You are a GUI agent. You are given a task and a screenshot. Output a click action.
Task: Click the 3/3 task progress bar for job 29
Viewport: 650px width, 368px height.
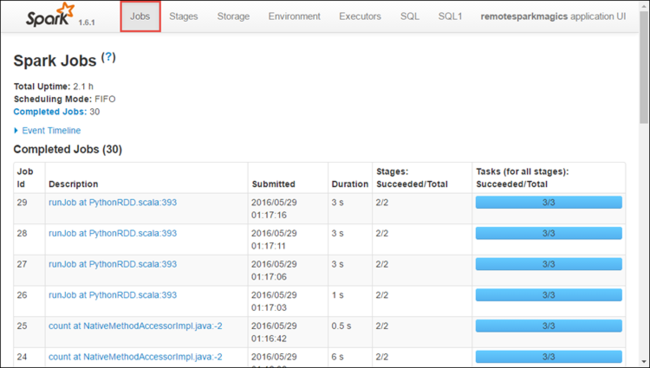(x=548, y=203)
